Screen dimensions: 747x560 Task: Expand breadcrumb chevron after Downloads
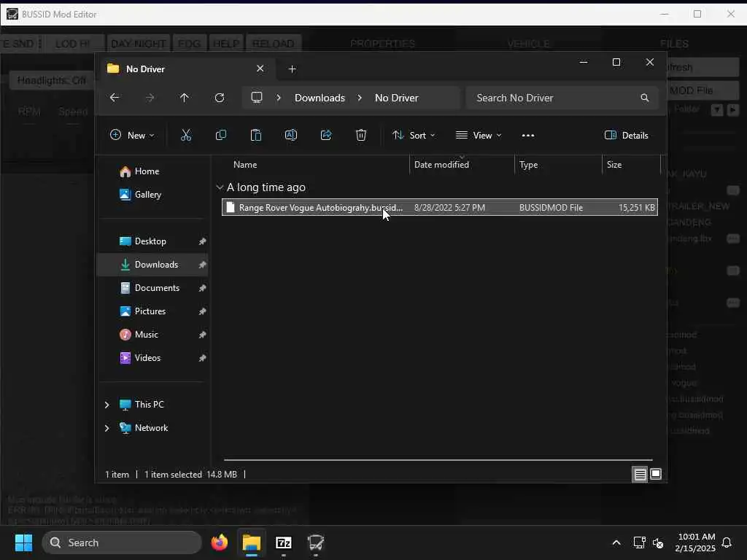pos(360,98)
